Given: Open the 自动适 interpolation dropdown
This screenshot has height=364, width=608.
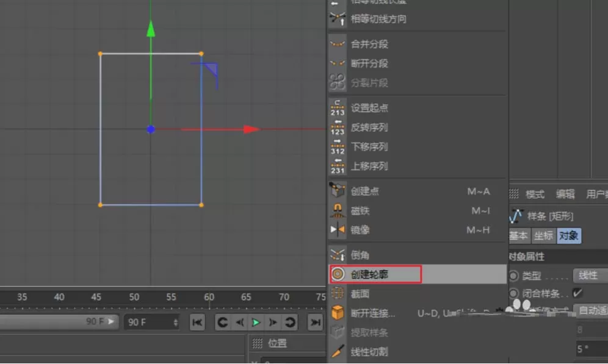Looking at the screenshot, I should (592, 310).
